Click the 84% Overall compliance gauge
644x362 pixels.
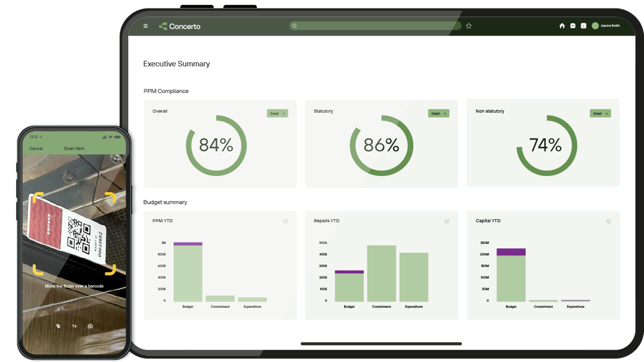[216, 145]
